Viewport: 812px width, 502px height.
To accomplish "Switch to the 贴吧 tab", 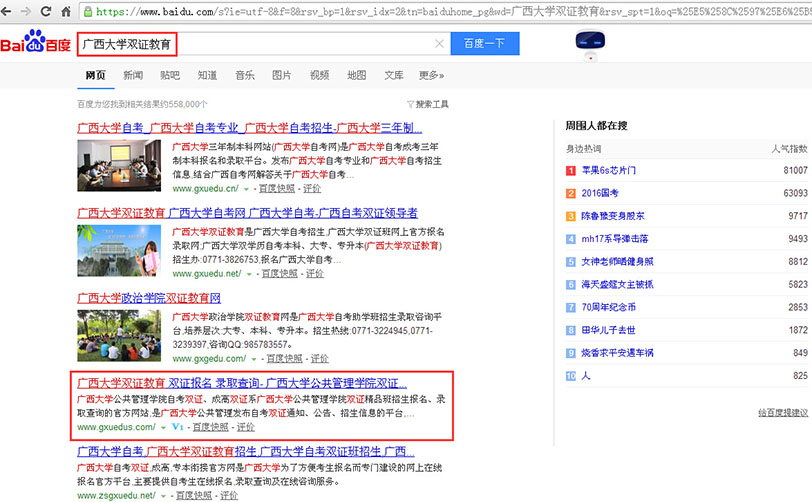I will [x=170, y=76].
